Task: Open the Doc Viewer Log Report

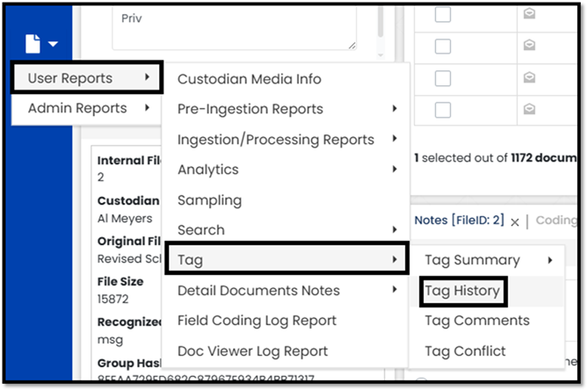Action: 252,351
